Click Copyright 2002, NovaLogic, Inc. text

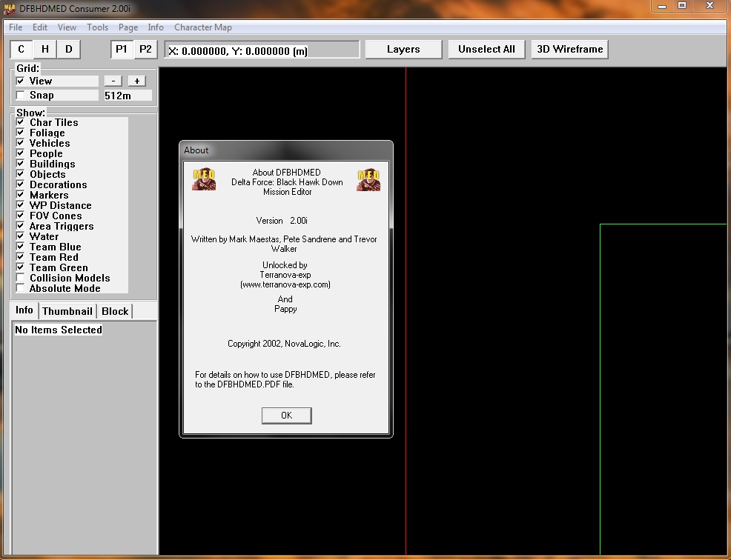pos(284,344)
